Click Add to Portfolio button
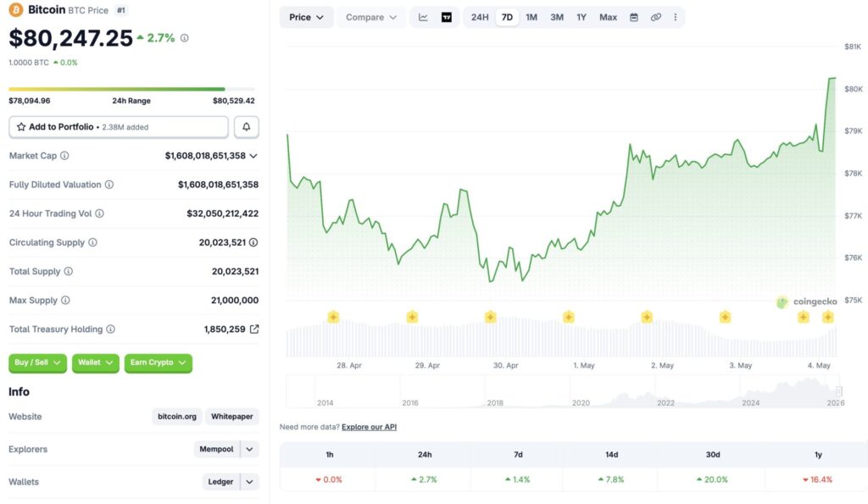 119,127
